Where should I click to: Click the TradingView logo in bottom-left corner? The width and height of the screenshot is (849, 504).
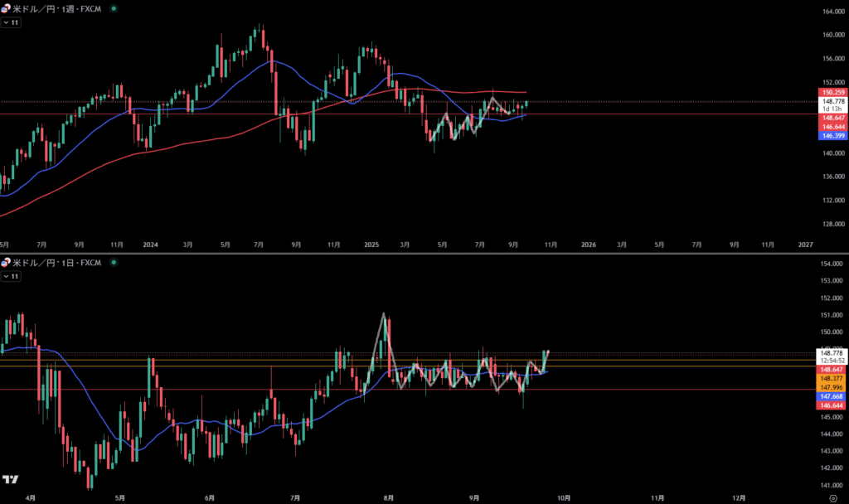[x=10, y=480]
